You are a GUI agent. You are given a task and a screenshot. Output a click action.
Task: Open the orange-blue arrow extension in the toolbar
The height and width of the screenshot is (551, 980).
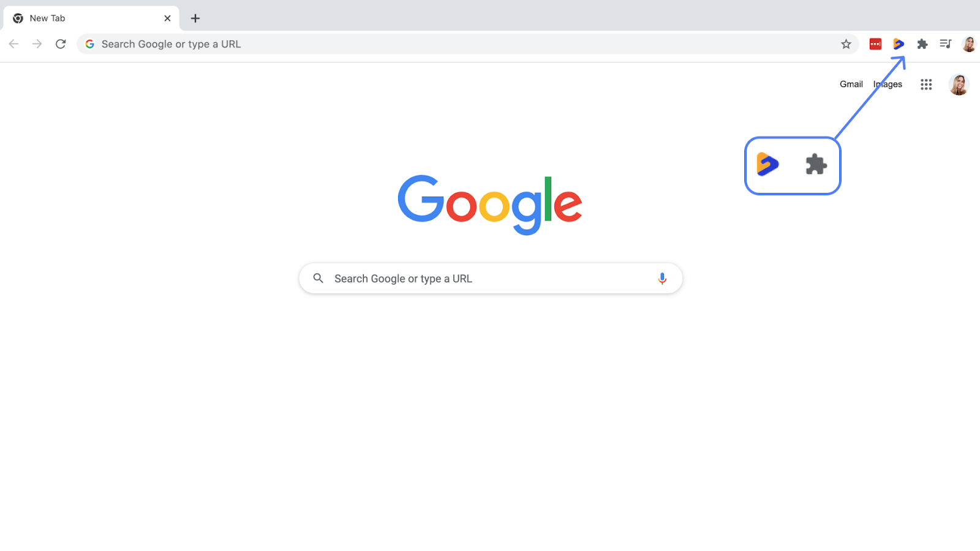tap(899, 44)
